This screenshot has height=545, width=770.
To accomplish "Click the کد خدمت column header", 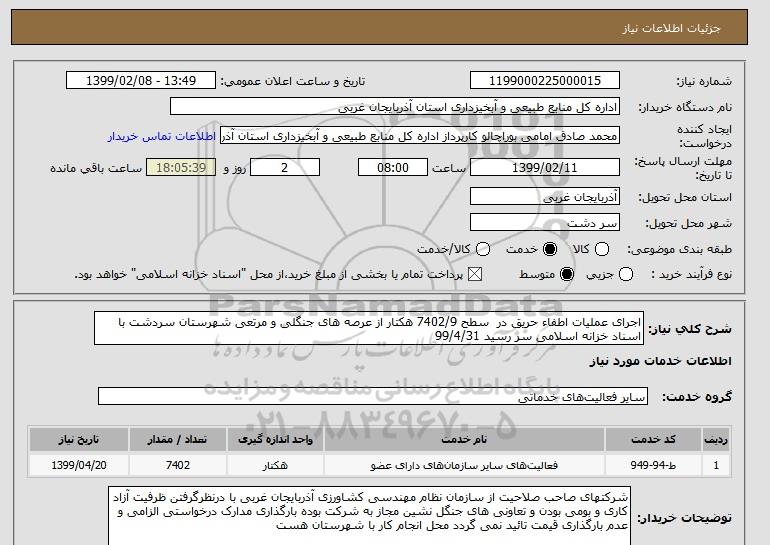I will click(653, 439).
